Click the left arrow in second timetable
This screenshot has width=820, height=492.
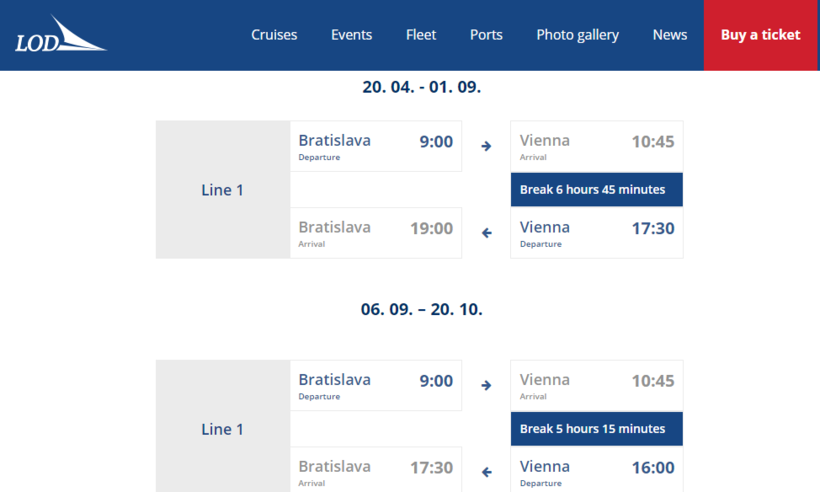[x=487, y=472]
